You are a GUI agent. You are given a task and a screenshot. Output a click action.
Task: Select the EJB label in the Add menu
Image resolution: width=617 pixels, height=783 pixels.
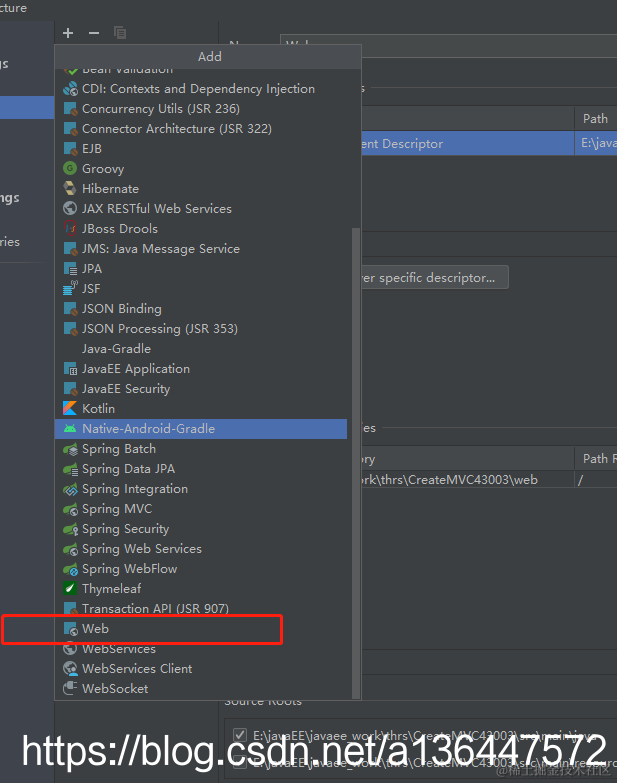point(92,149)
